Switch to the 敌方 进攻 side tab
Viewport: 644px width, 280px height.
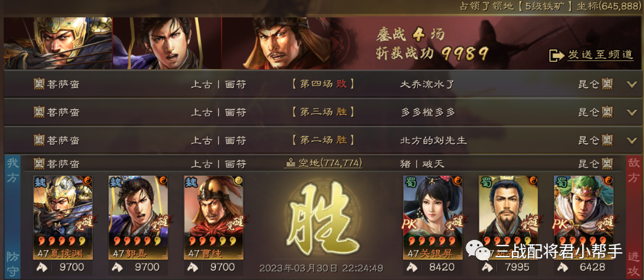pos(633,217)
